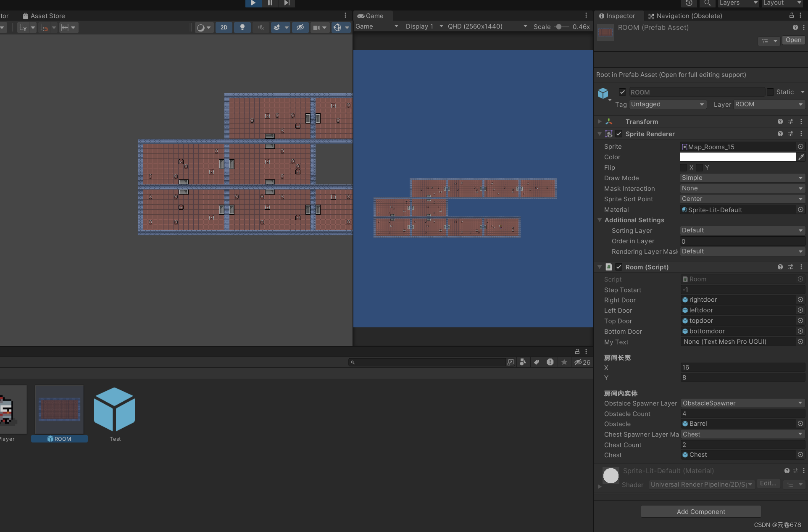
Task: Uncheck the Static checkbox for ROOM
Action: pos(771,92)
